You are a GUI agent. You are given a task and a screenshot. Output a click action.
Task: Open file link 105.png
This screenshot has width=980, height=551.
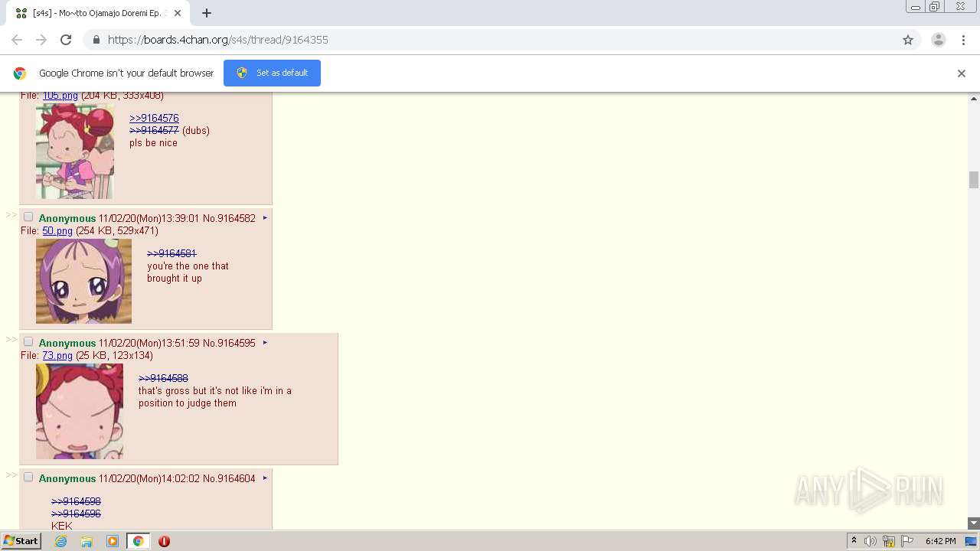point(60,96)
